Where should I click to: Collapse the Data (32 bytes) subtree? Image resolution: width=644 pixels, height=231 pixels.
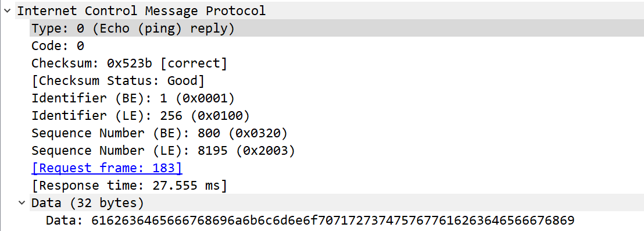click(x=22, y=202)
